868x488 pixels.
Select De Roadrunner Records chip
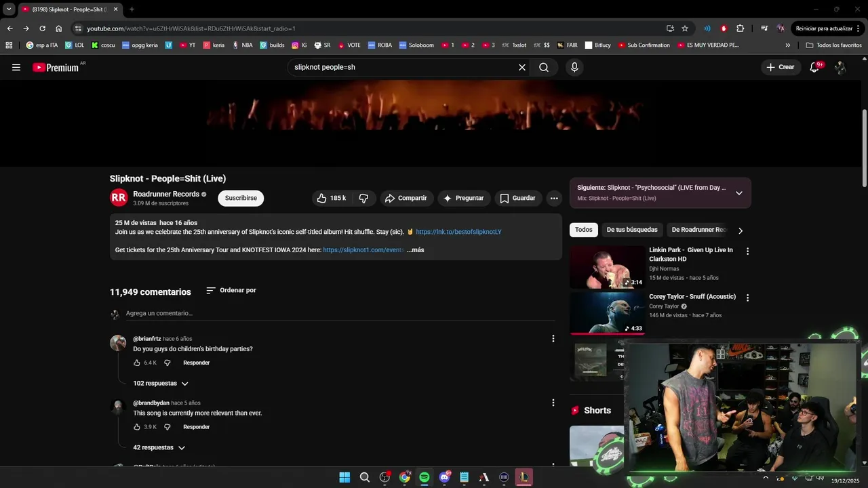(x=698, y=230)
